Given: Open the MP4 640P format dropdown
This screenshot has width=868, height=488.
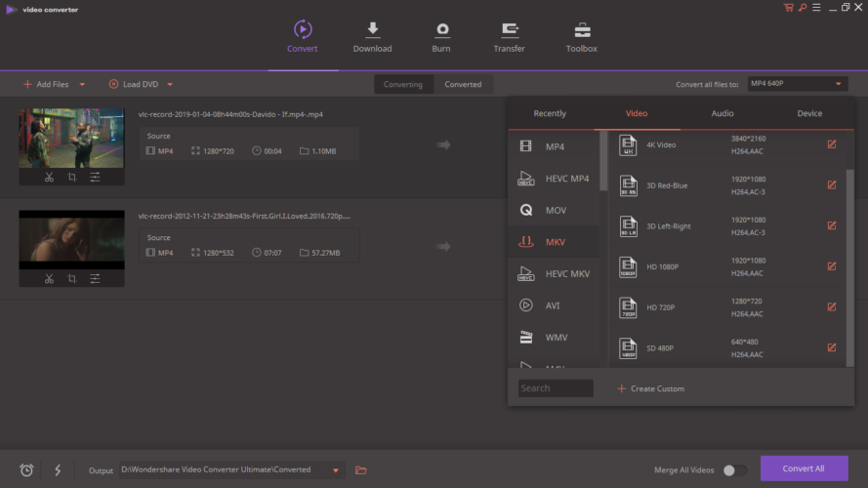Looking at the screenshot, I should coord(797,84).
